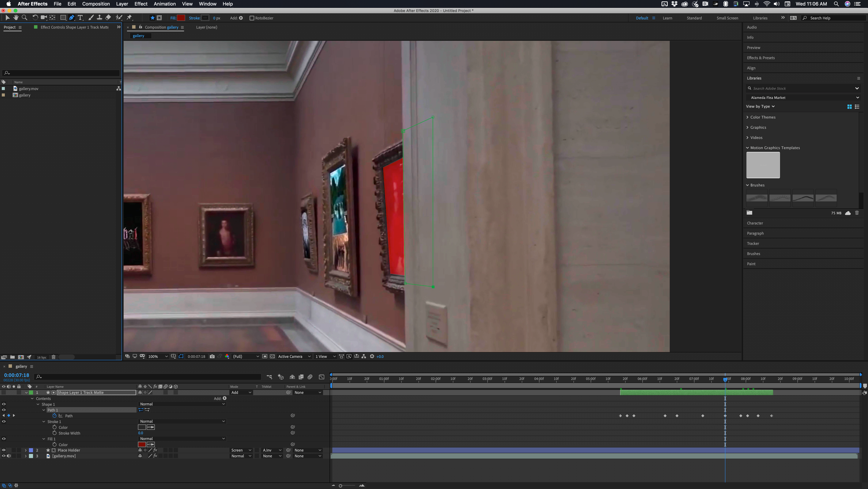Toggle transparency grid in the composition viewer
The width and height of the screenshot is (868, 489).
click(273, 357)
